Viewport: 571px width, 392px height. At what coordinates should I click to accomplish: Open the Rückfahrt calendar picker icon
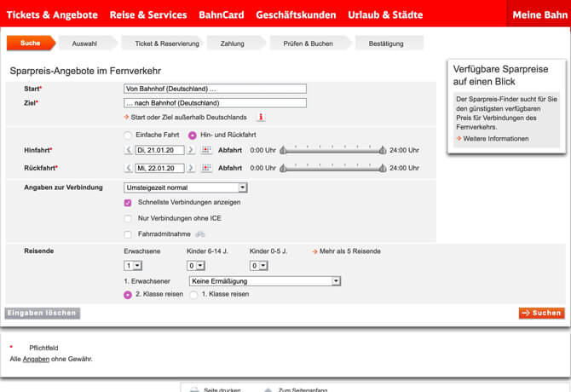206,168
